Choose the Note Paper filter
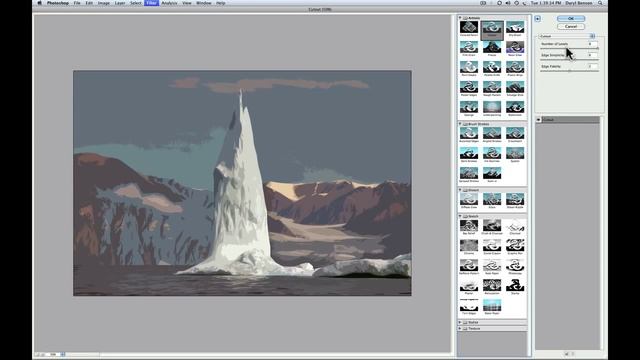The height and width of the screenshot is (360, 640). click(x=492, y=266)
